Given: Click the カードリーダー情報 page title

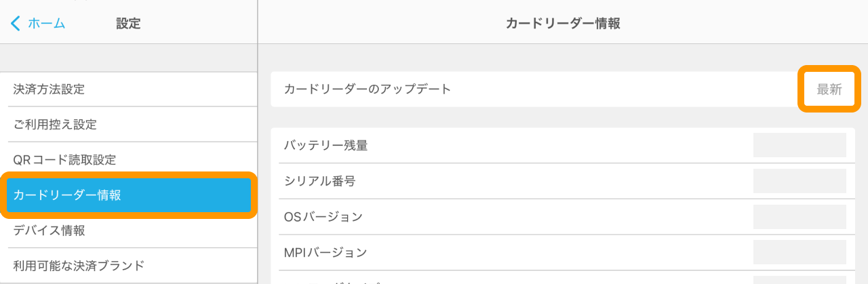Looking at the screenshot, I should pyautogui.click(x=563, y=24).
